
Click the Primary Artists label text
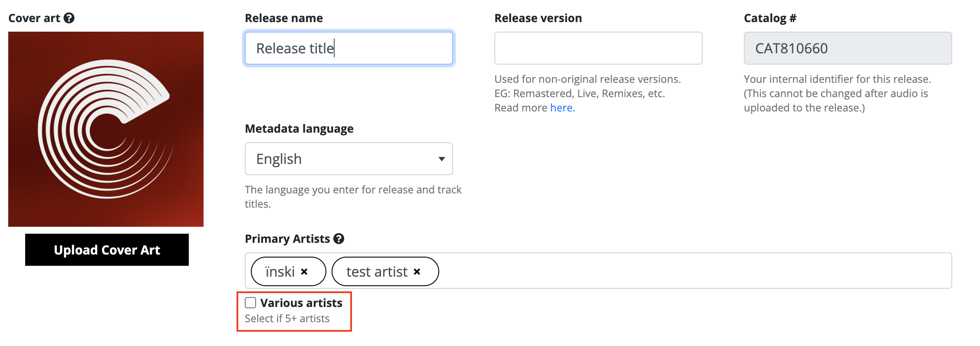288,239
